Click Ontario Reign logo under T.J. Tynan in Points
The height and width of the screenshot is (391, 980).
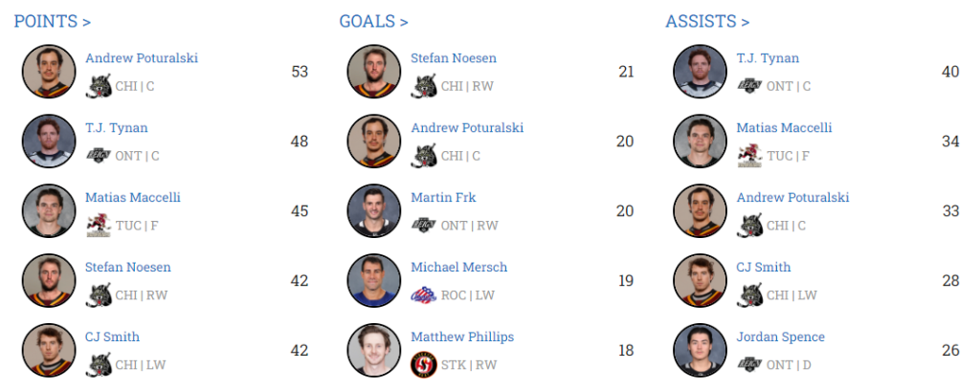coord(99,155)
